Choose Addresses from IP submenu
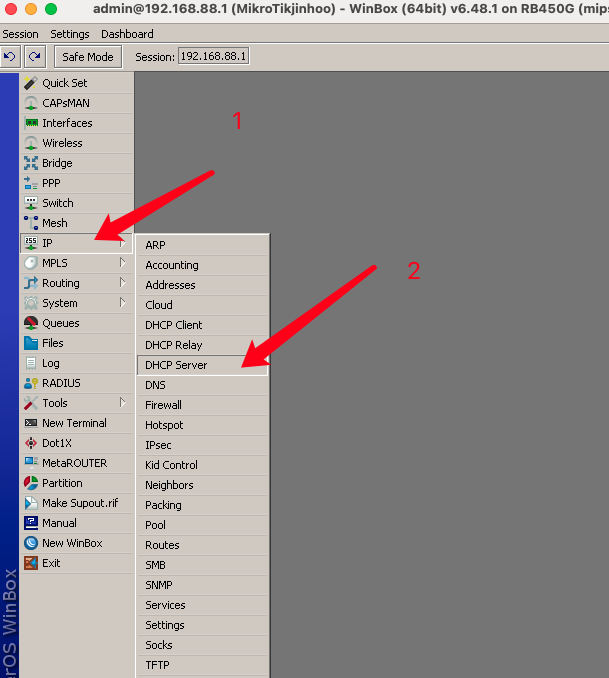This screenshot has width=609, height=678. coord(202,285)
